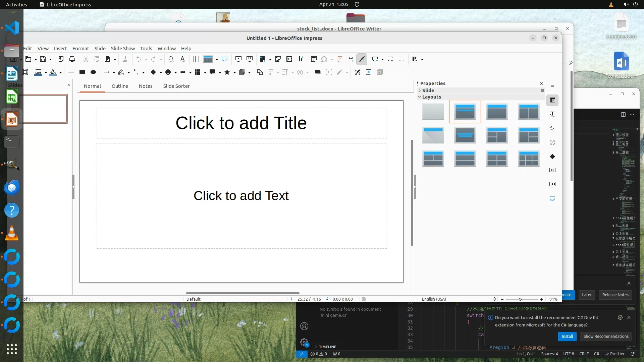This screenshot has width=644, height=362.
Task: Insert a Text Box from toolbar
Action: [x=314, y=59]
